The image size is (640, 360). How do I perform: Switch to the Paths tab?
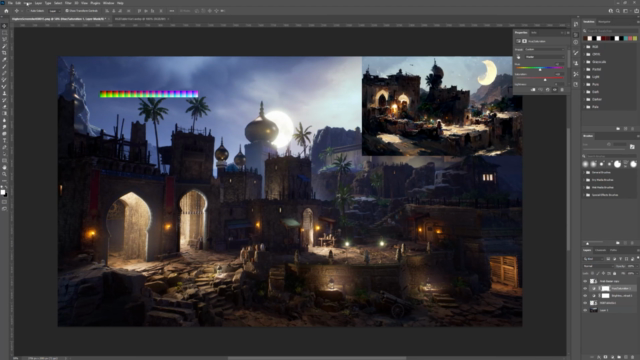(x=613, y=250)
